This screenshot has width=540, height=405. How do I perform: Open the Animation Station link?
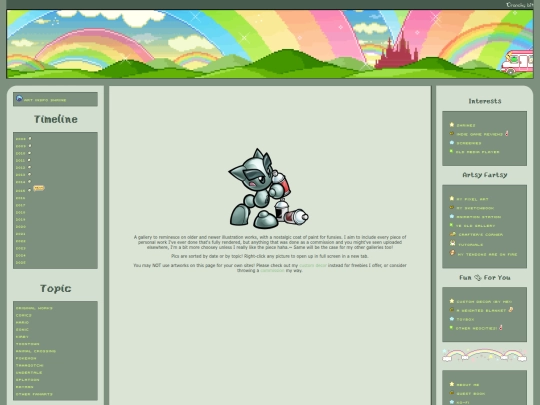pos(479,217)
